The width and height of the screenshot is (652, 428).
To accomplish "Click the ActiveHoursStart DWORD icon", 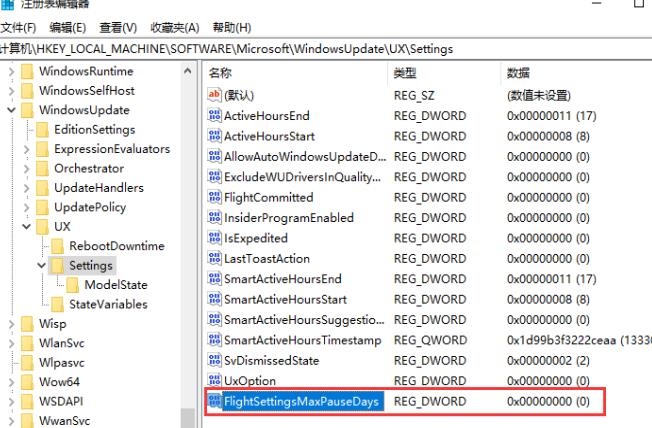I will pyautogui.click(x=214, y=136).
